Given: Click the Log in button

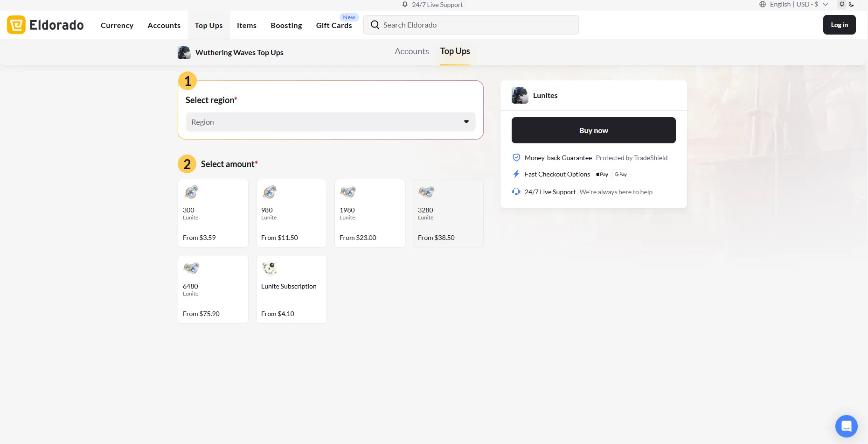Looking at the screenshot, I should (x=840, y=25).
